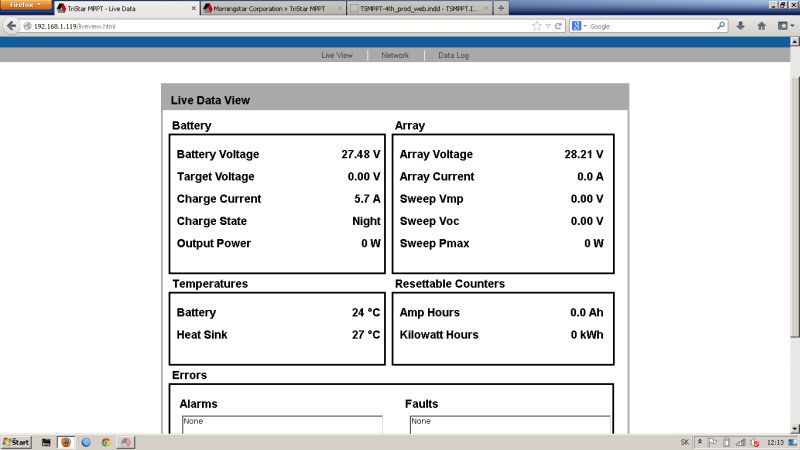Click the vertical scrollbar thumb
800x450 pixels.
[795, 207]
